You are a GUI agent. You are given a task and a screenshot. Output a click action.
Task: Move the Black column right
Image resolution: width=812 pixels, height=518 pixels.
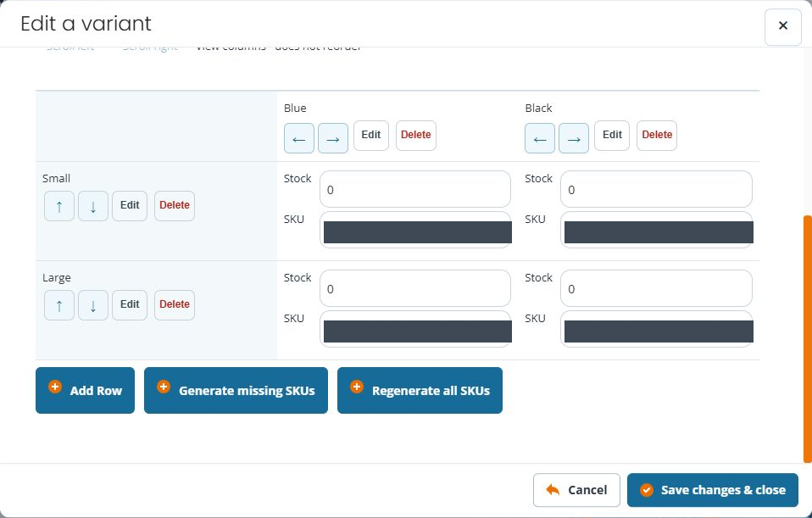click(x=574, y=138)
